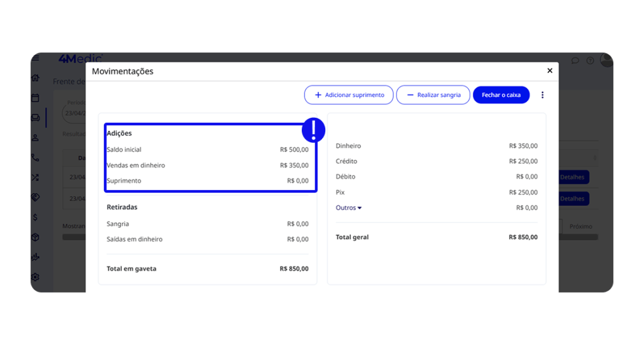Click the exclamation alert badge on Adições

(313, 130)
